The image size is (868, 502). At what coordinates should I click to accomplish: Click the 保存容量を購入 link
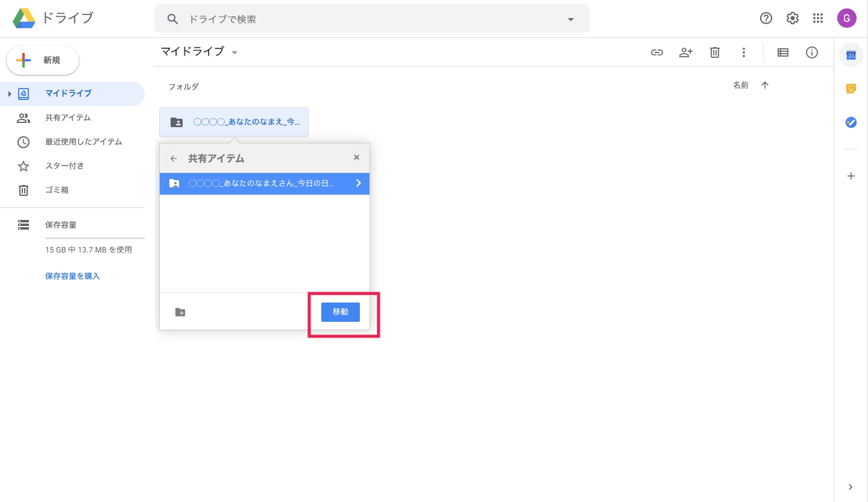[x=72, y=276]
